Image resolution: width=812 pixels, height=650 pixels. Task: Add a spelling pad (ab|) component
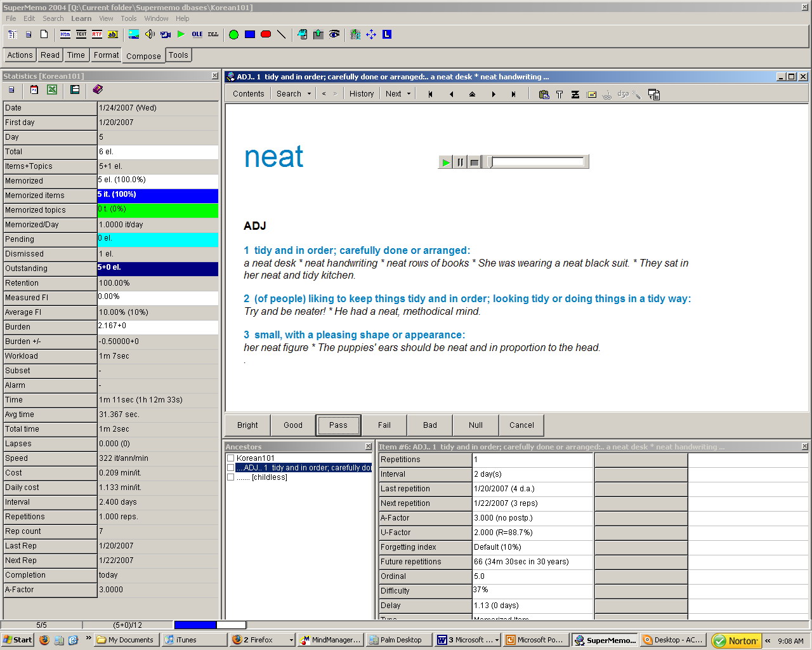coord(113,34)
